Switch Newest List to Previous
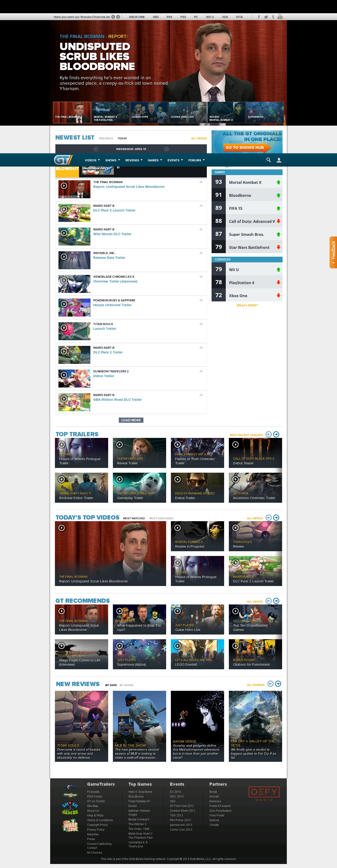337x868 pixels. pyautogui.click(x=106, y=138)
